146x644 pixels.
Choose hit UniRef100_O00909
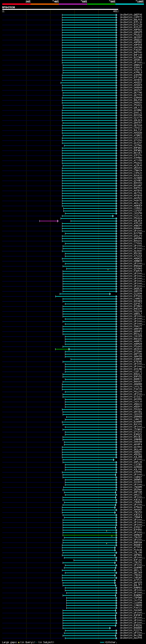(131, 482)
